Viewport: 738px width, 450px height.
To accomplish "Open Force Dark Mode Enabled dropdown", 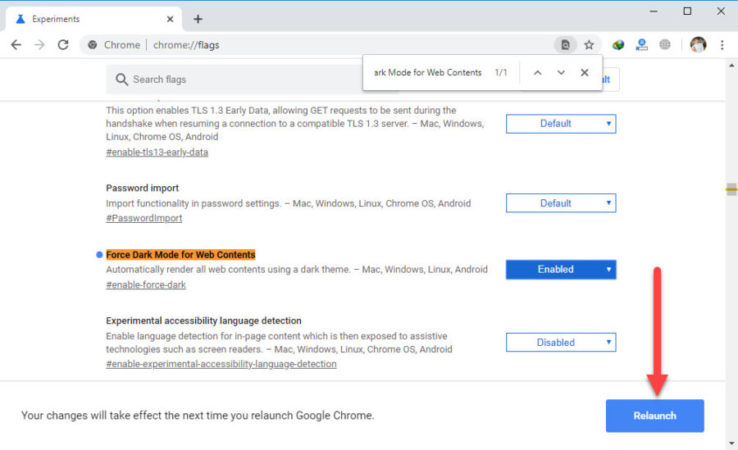I will tap(561, 269).
